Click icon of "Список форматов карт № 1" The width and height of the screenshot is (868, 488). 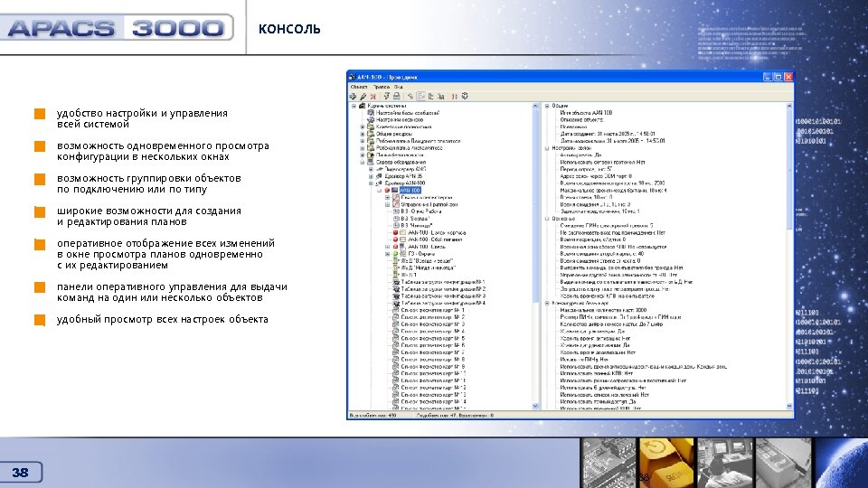click(x=396, y=310)
